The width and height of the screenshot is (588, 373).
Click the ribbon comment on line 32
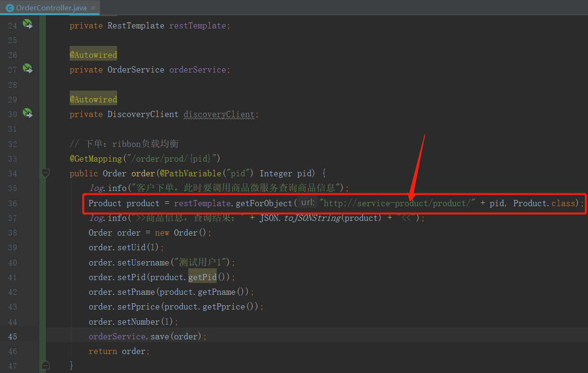(124, 144)
